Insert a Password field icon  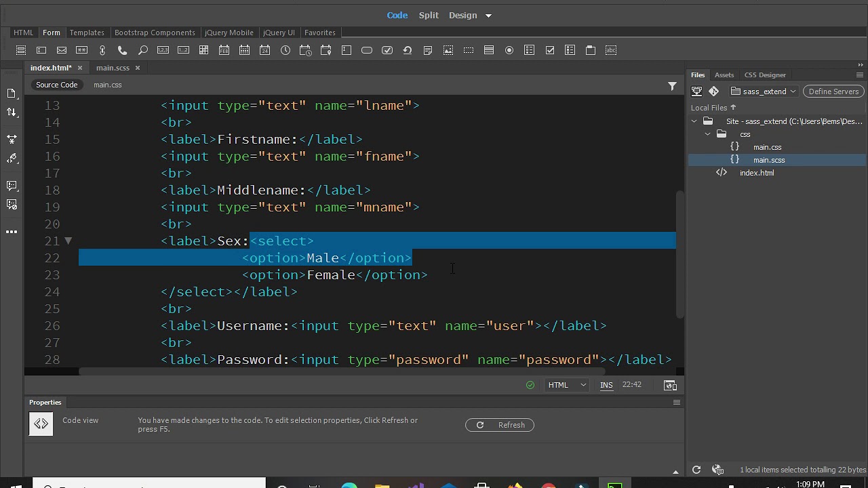[x=82, y=50]
